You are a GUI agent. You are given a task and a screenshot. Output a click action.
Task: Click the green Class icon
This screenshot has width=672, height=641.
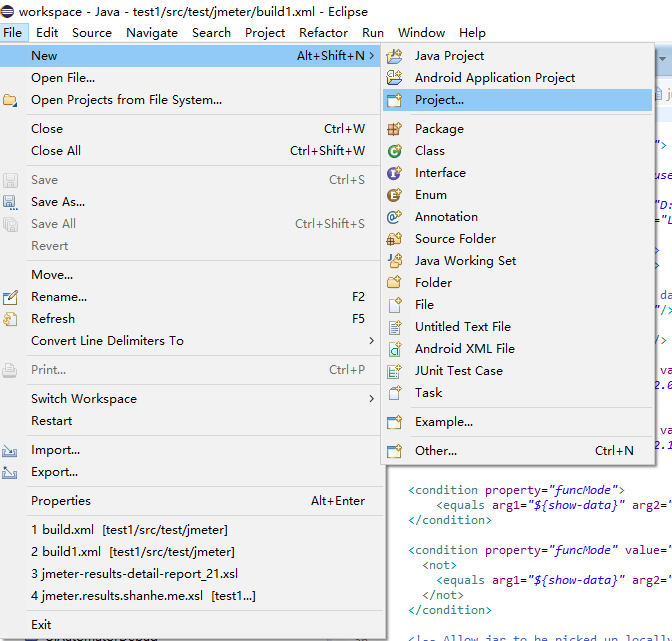[394, 151]
